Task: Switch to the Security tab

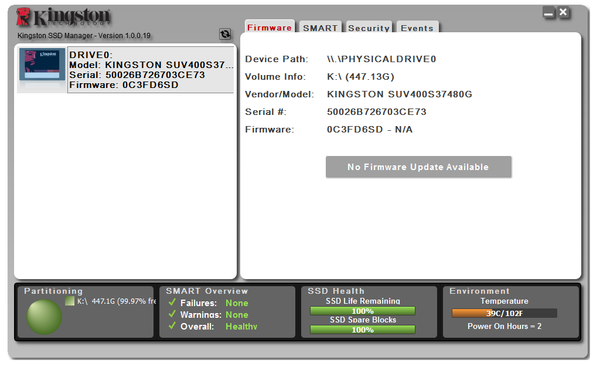Action: click(369, 28)
